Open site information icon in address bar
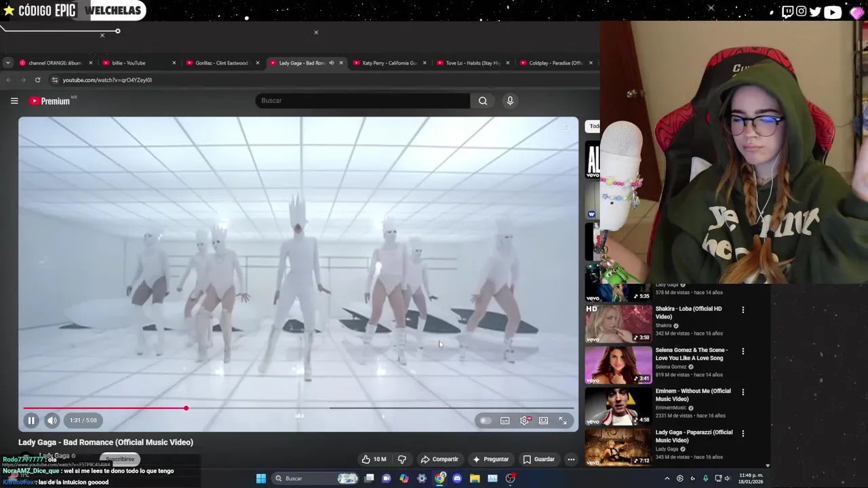The image size is (868, 488). 54,80
